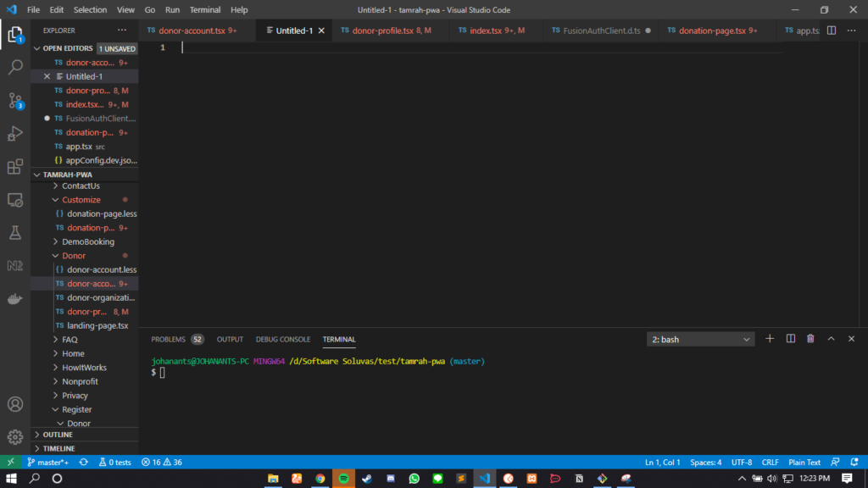Open the Remote Explorer view
Viewport: 868px width, 488px height.
[15, 200]
